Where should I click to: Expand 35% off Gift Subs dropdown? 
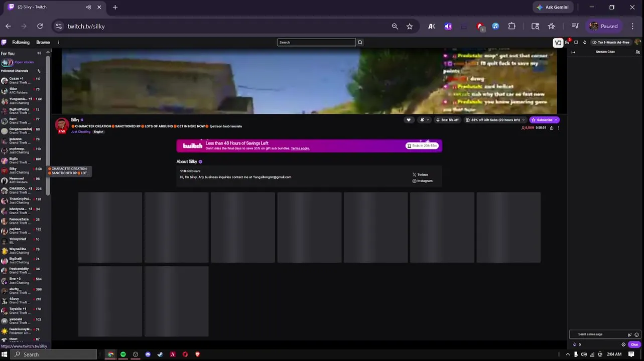coord(495,120)
